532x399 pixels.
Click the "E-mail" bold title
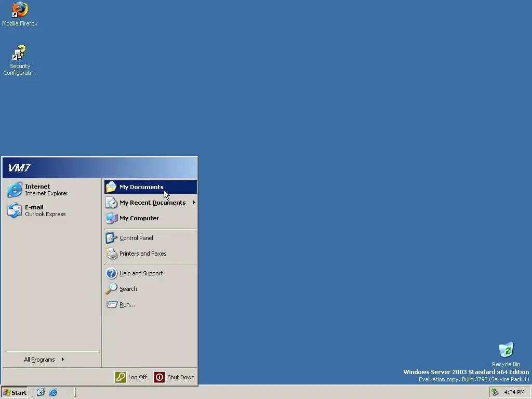pos(34,207)
